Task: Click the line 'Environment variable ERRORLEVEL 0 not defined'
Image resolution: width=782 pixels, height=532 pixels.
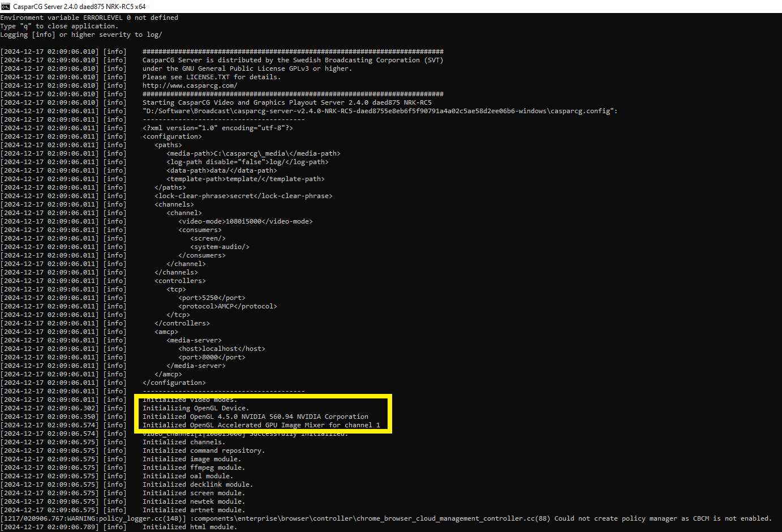Action: point(89,18)
